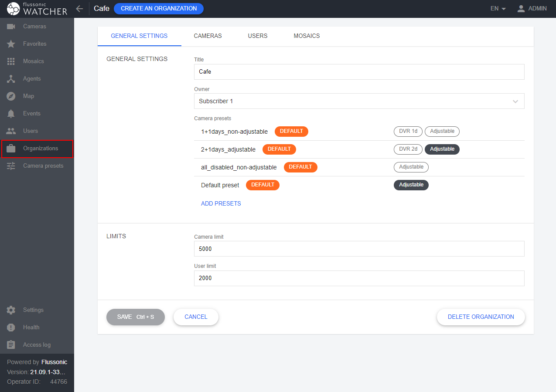Click the Health alert icon
Screen dimensions: 556x392
point(11,328)
